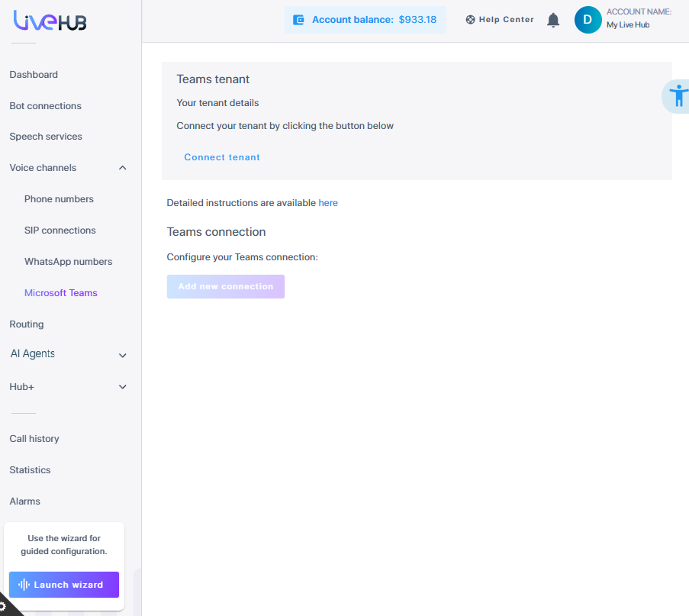Expand the Hub+ chevron
The width and height of the screenshot is (689, 616).
[x=123, y=387]
